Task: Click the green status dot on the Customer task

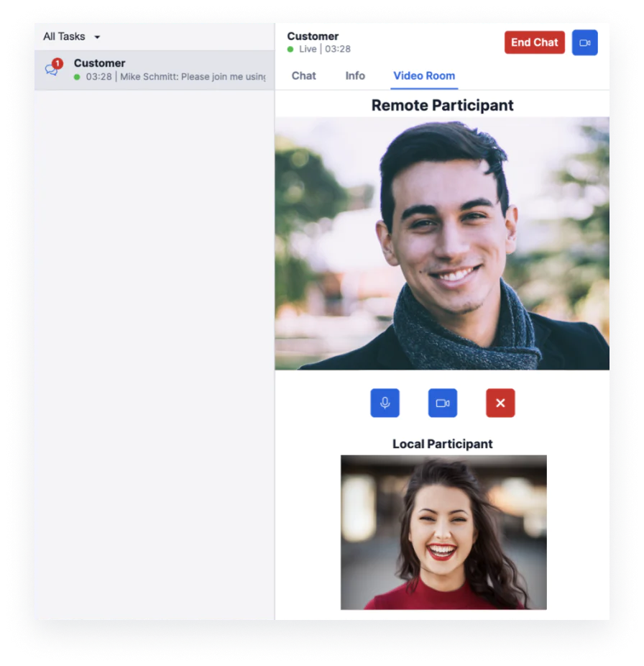Action: click(x=78, y=76)
